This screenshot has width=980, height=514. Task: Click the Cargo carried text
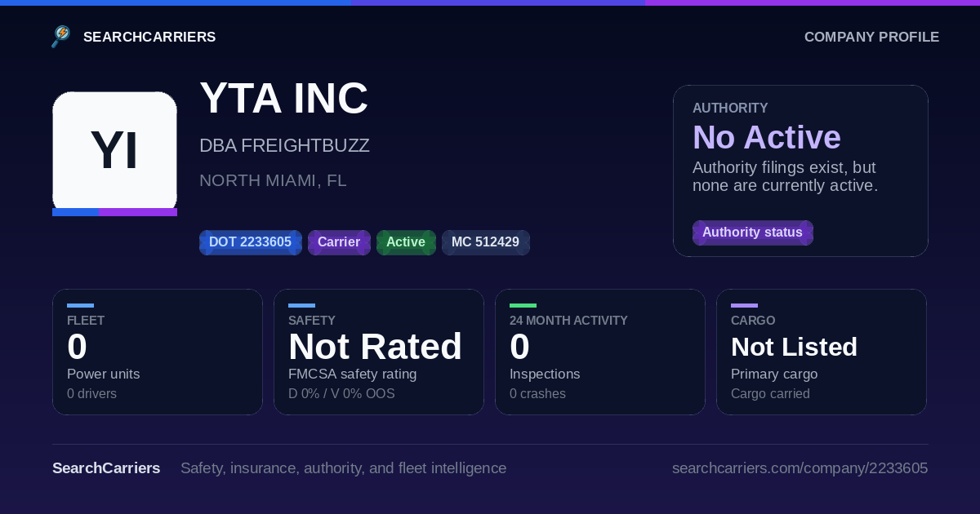[770, 393]
